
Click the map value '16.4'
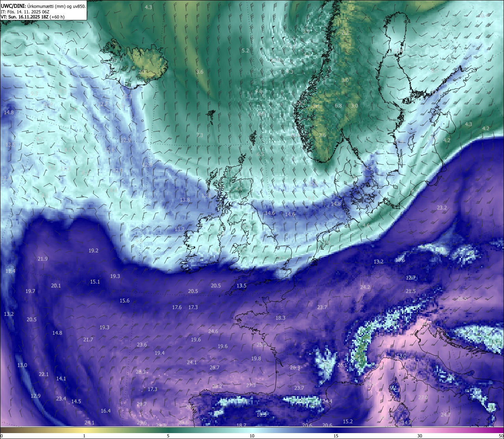(x=106, y=411)
